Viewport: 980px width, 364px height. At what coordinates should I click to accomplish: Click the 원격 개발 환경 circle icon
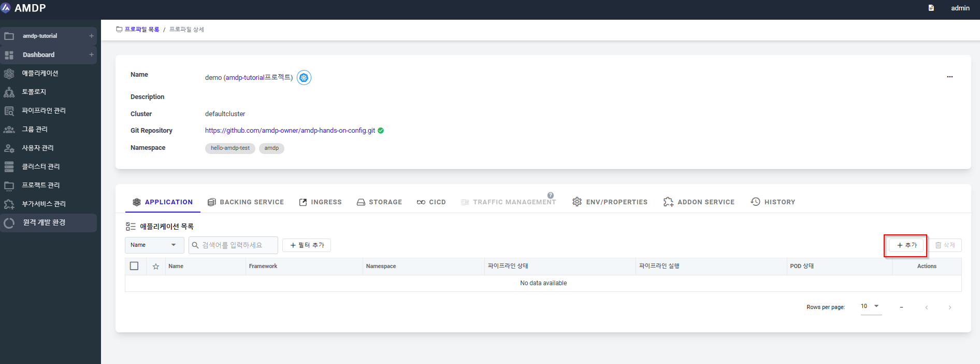[x=9, y=223]
